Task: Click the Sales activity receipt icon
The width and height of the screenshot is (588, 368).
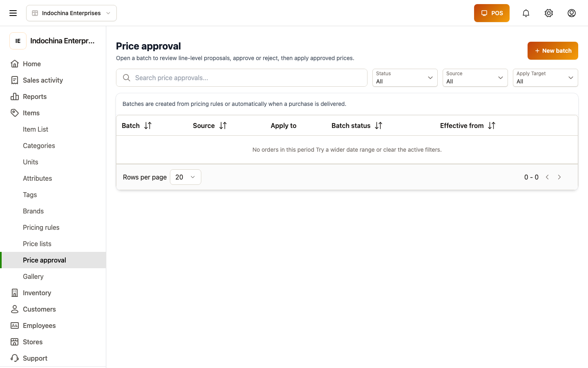Action: (15, 80)
